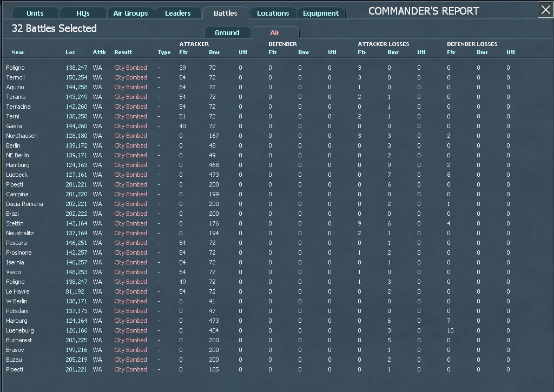Screen dimensions: 554x392
Task: Select the Potsdam battle name
Action: [17, 311]
